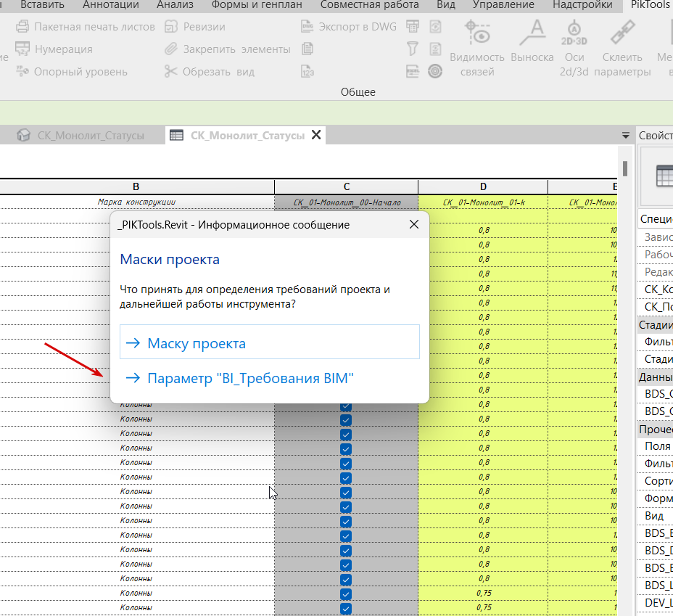The image size is (673, 616).
Task: Click the Пакетная печать листов printer icon
Action: pyautogui.click(x=22, y=27)
